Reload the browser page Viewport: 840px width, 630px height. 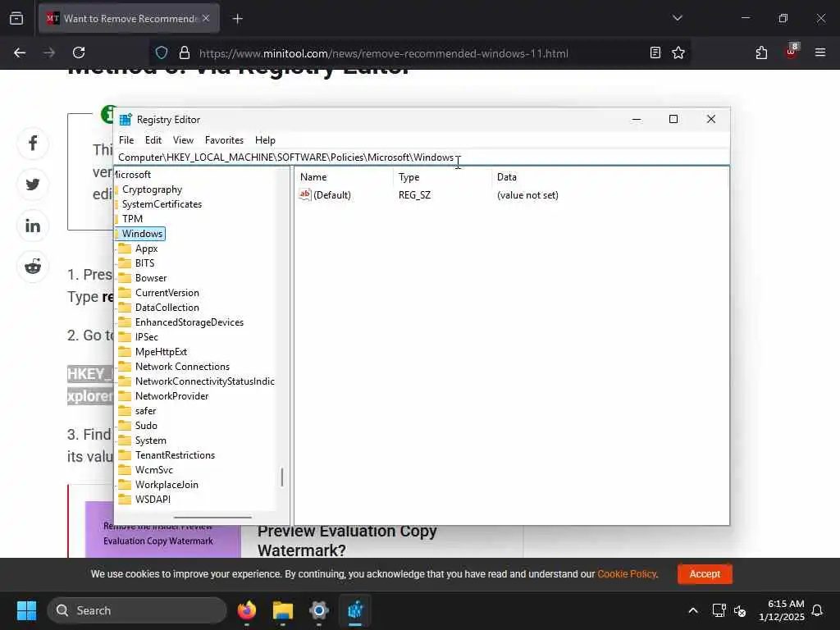click(79, 52)
